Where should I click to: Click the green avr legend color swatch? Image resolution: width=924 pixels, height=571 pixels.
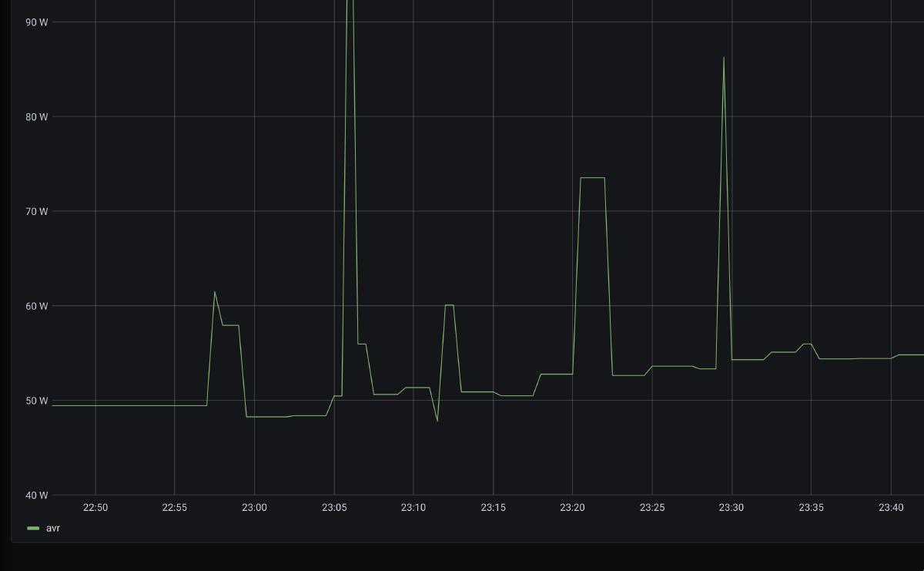[33, 529]
